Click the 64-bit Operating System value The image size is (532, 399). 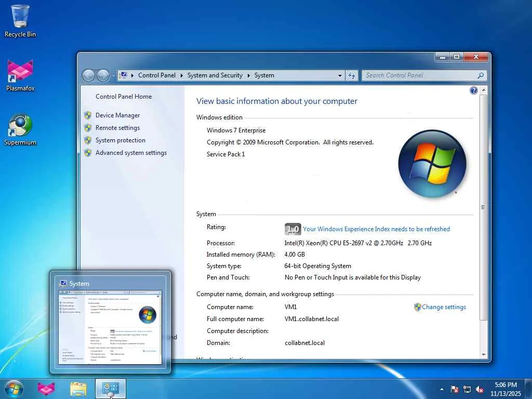tap(317, 266)
